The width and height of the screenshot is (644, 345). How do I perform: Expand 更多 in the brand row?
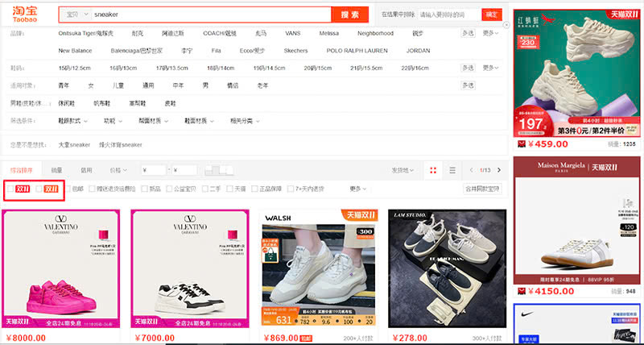point(491,33)
